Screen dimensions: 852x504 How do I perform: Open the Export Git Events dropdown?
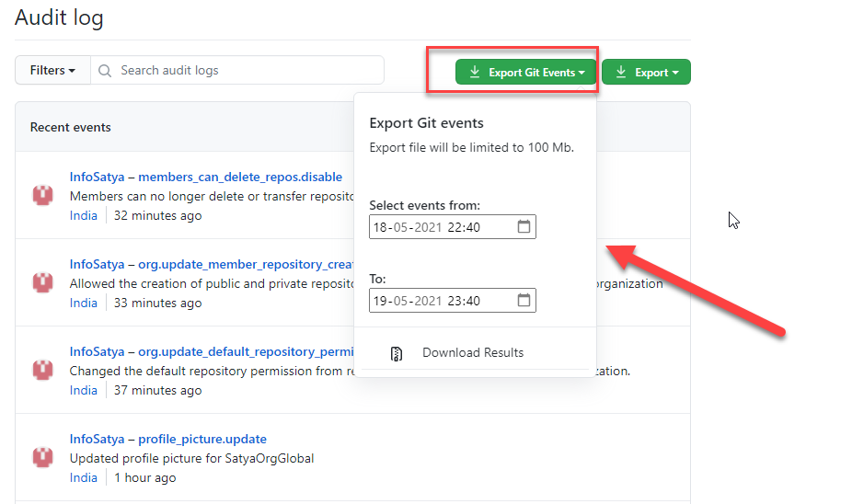pos(525,73)
